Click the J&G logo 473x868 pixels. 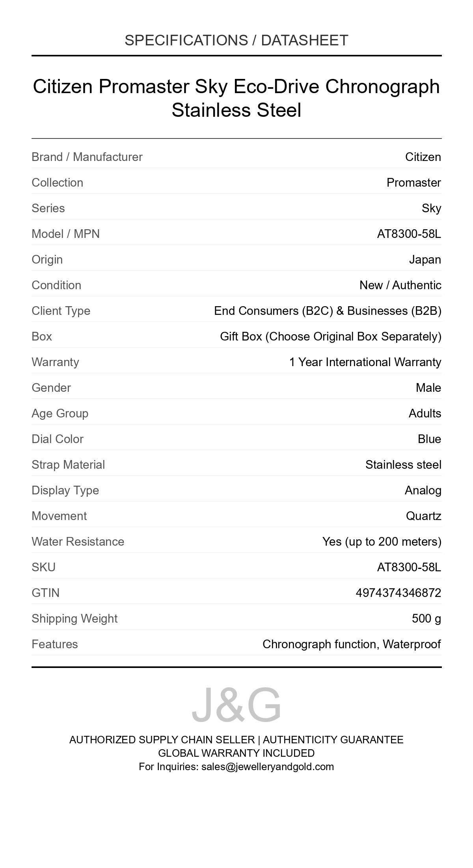click(x=236, y=704)
